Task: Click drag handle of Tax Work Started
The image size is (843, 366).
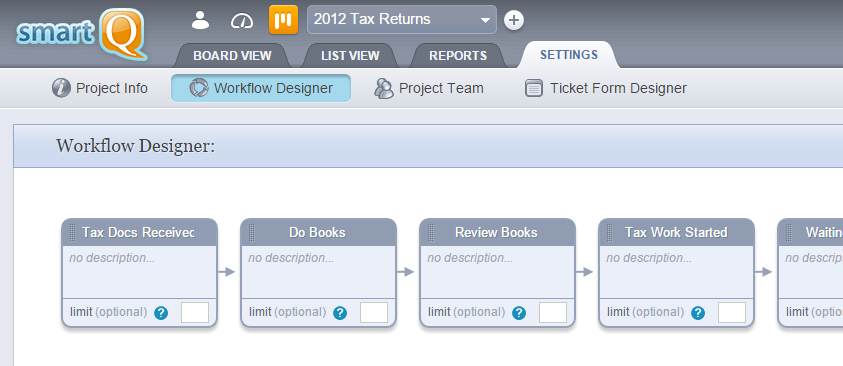Action: [x=610, y=233]
